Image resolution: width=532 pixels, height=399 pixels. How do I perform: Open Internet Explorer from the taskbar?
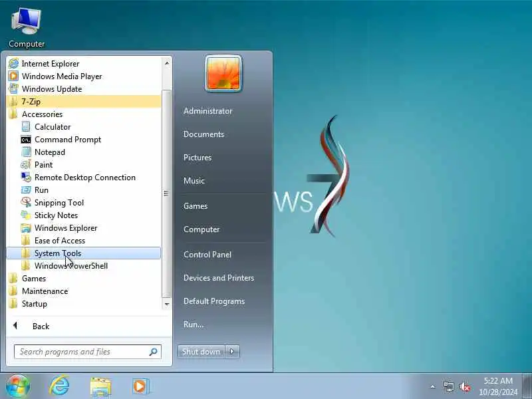[60, 386]
